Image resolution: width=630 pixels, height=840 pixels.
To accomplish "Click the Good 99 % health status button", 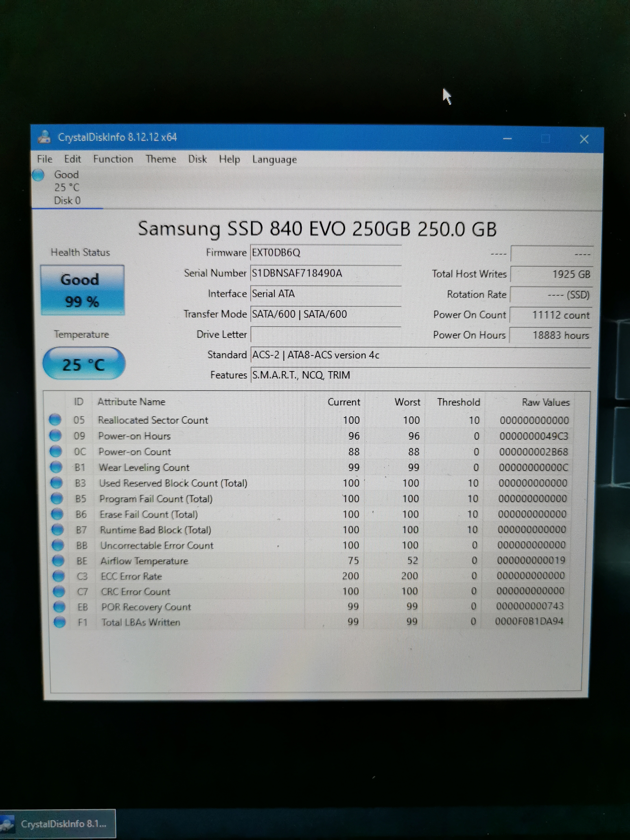I will coord(82,290).
